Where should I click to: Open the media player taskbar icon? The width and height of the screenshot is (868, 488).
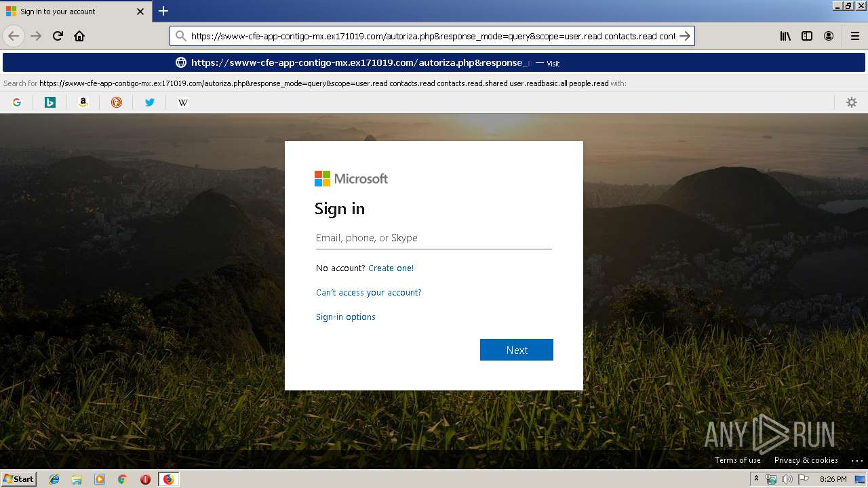[x=100, y=479]
